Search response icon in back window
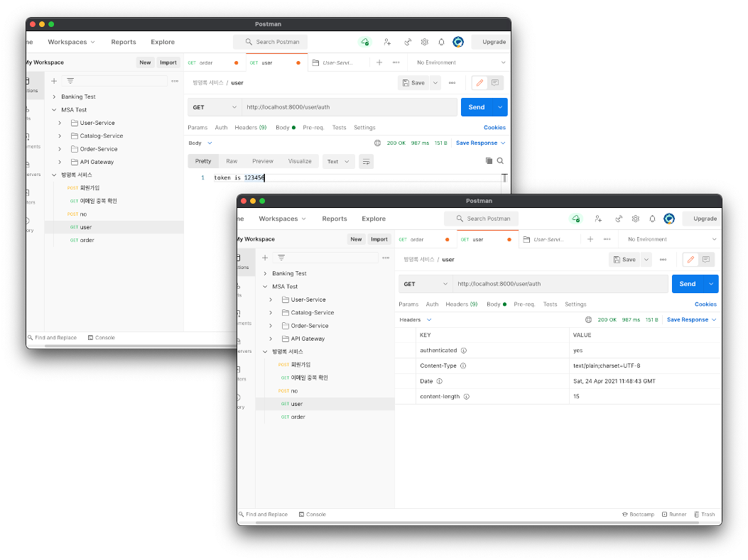The width and height of the screenshot is (748, 560). (500, 161)
